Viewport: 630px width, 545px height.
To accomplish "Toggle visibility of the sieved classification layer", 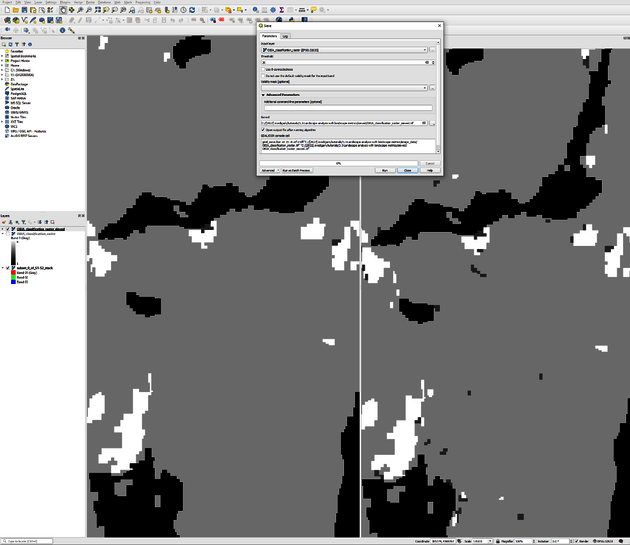I will pos(8,229).
